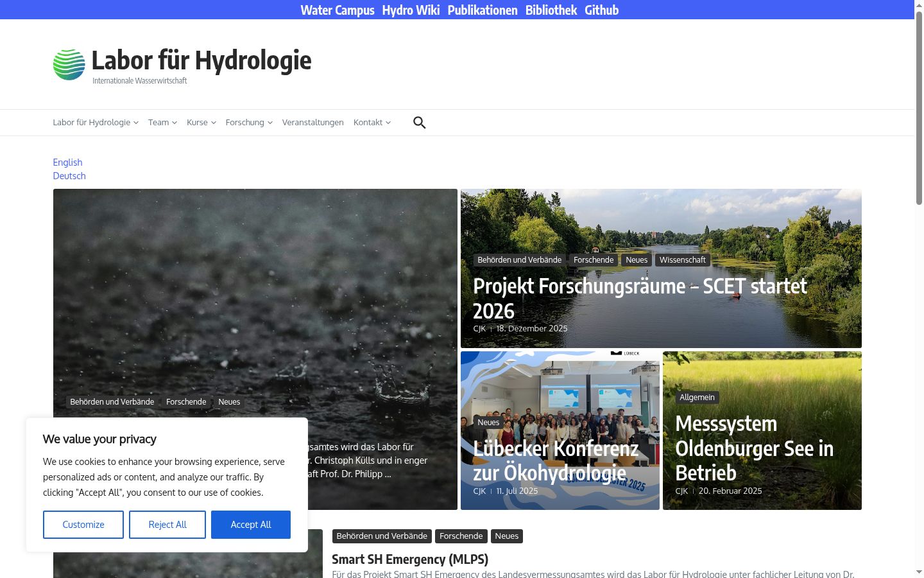Go to the Veranstaltungen menu item
This screenshot has height=578, width=924.
(x=312, y=123)
